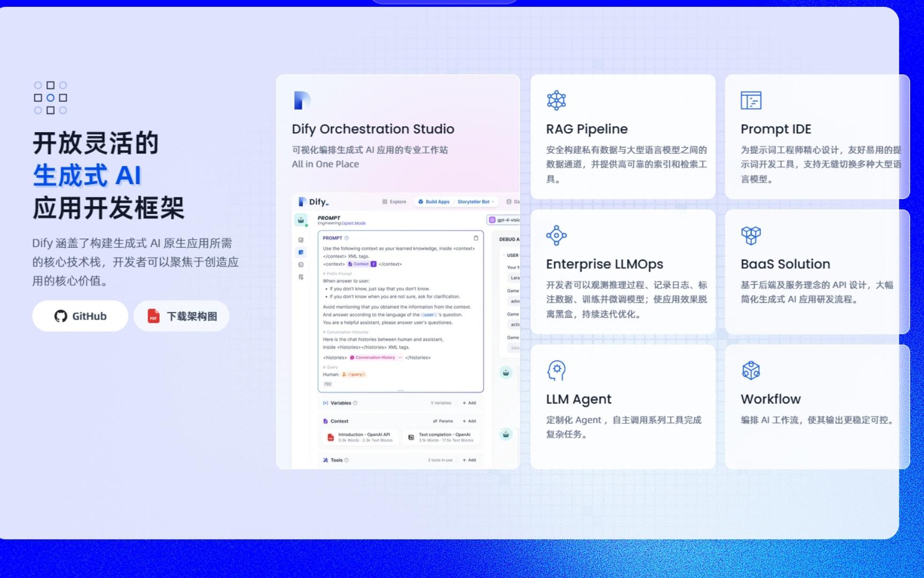Click the GitHub octocat logo icon
This screenshot has height=578, width=924.
(61, 316)
